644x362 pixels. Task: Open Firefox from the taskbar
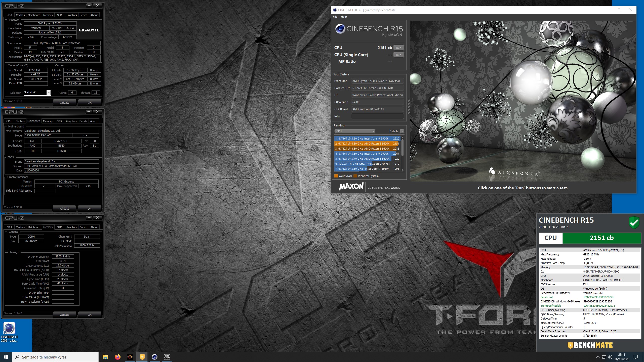117,357
